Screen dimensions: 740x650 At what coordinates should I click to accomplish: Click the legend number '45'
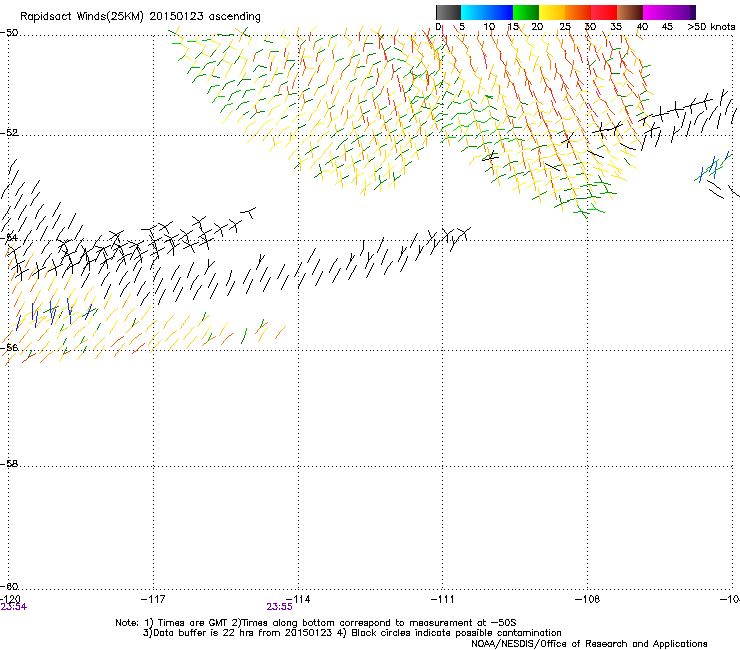click(667, 27)
